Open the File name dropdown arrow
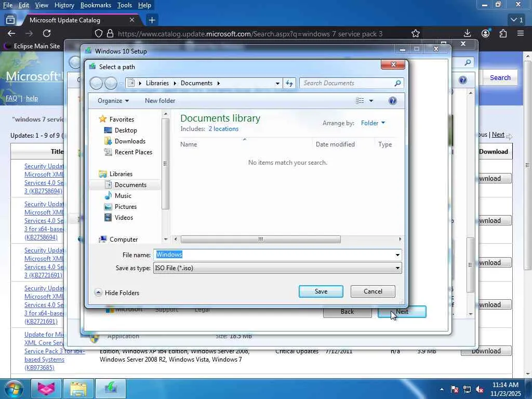 click(x=397, y=255)
